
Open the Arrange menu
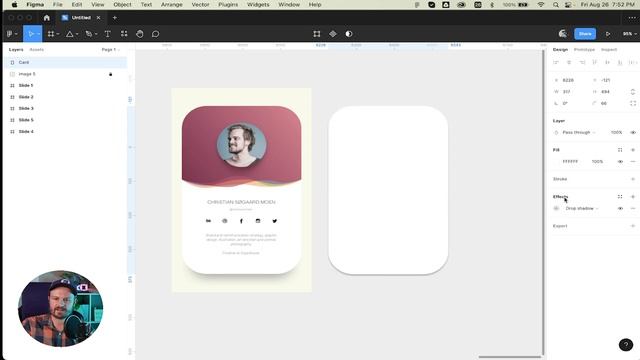tap(171, 4)
